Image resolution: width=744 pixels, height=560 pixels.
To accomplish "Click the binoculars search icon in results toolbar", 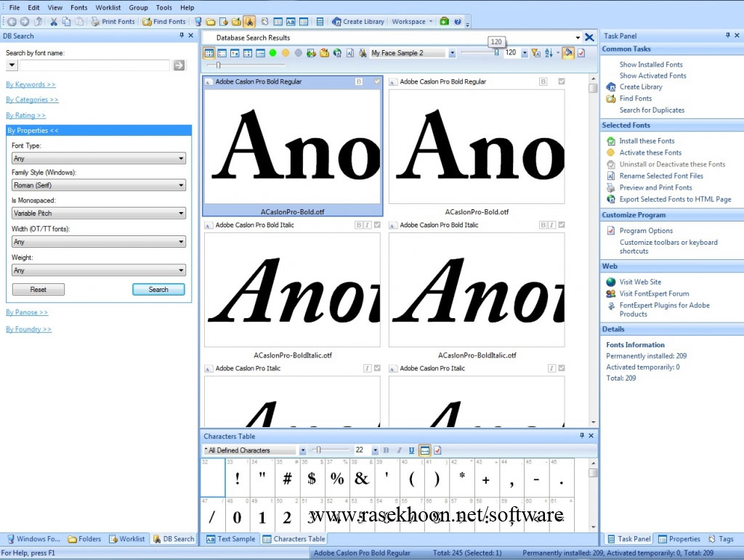I will click(x=363, y=53).
